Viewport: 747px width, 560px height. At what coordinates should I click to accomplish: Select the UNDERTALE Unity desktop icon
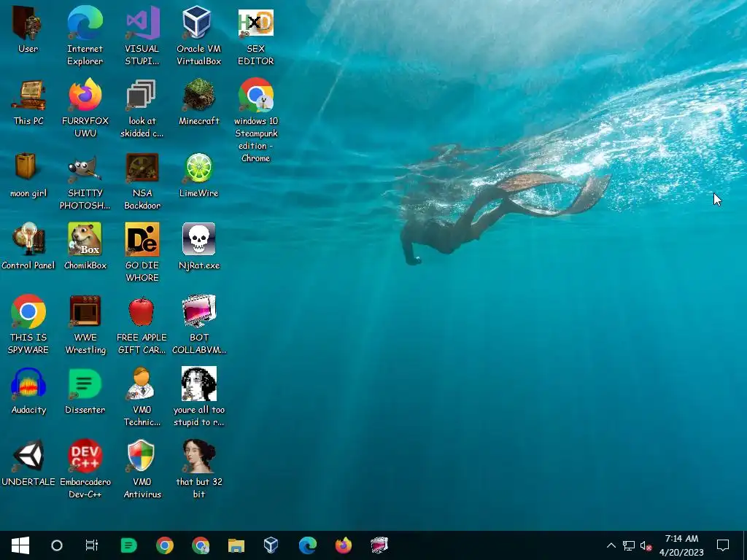(x=28, y=463)
